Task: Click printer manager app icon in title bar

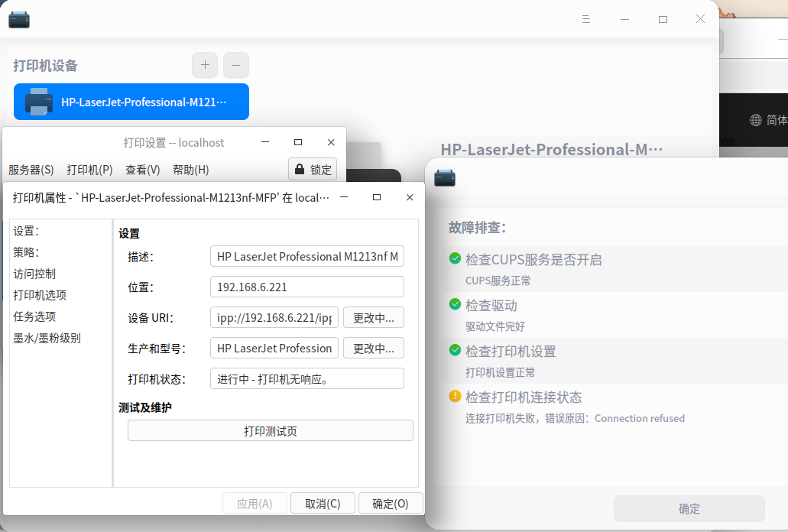Action: tap(19, 20)
